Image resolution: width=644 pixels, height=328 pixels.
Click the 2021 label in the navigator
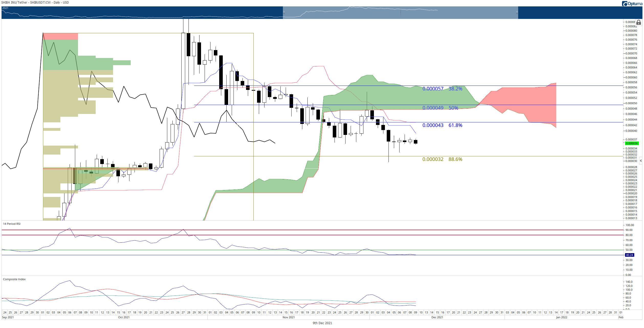pos(5,8)
